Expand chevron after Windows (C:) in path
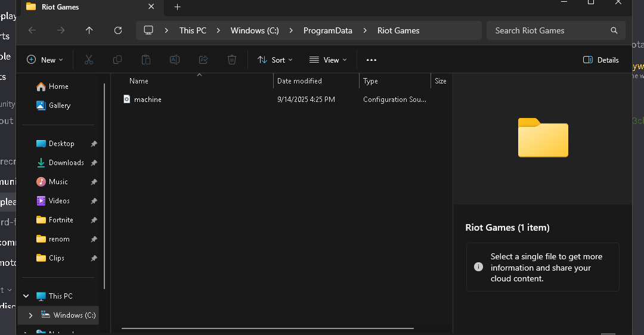This screenshot has width=644, height=335. (291, 30)
